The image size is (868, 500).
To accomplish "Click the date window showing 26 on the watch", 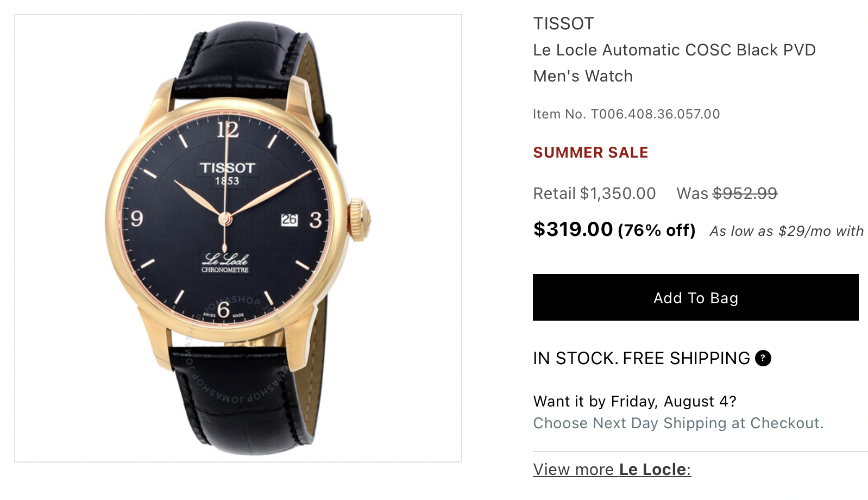I will [x=289, y=220].
